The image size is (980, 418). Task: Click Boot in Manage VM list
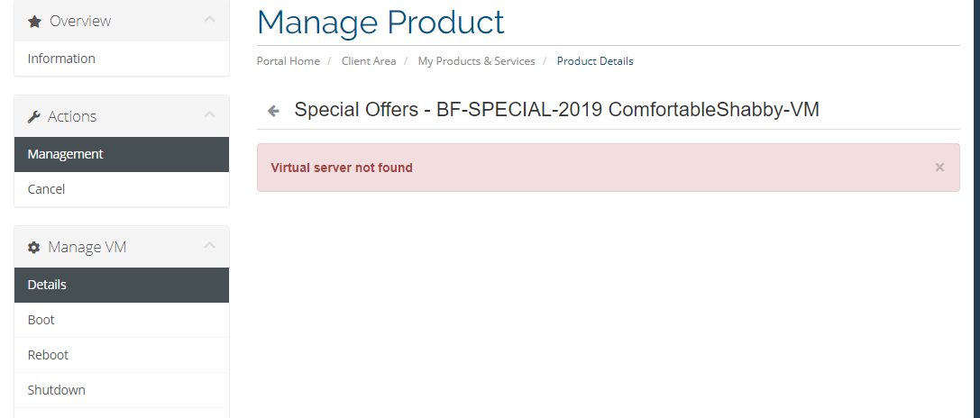(x=41, y=320)
